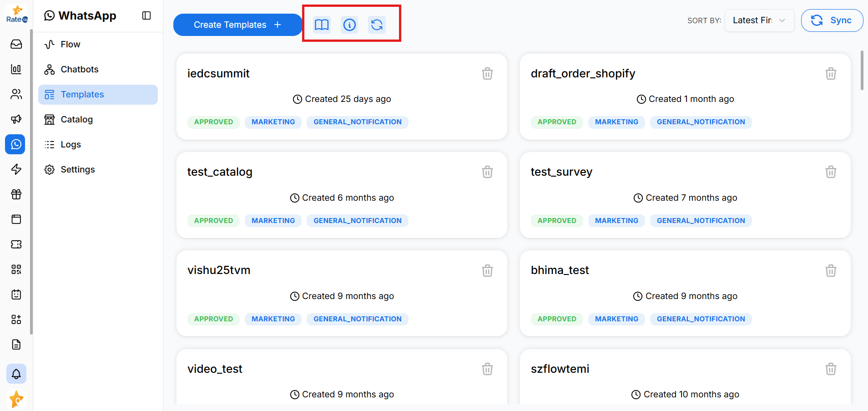Open the gift rewards icon in the left rail

point(15,194)
